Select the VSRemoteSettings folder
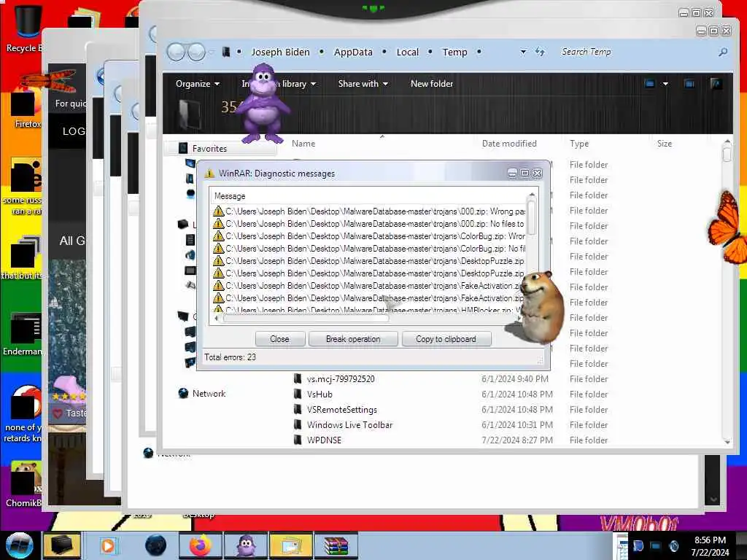 [341, 410]
